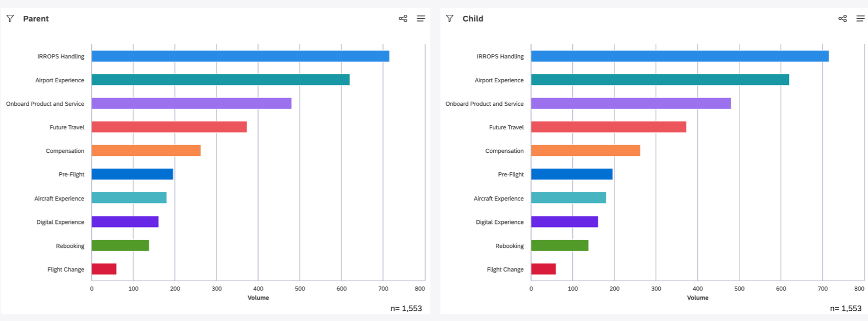
Task: Open the hamburger options menu on the Child widget
Action: tap(860, 18)
